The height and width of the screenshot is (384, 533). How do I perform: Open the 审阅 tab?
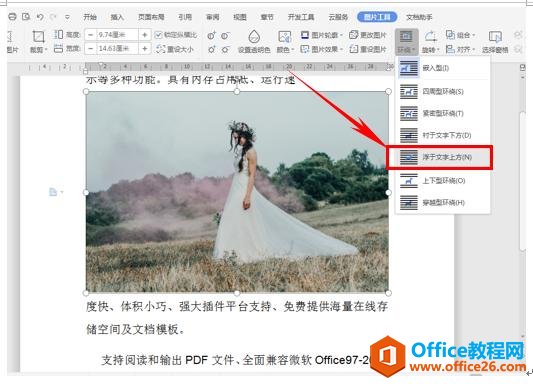[x=212, y=17]
